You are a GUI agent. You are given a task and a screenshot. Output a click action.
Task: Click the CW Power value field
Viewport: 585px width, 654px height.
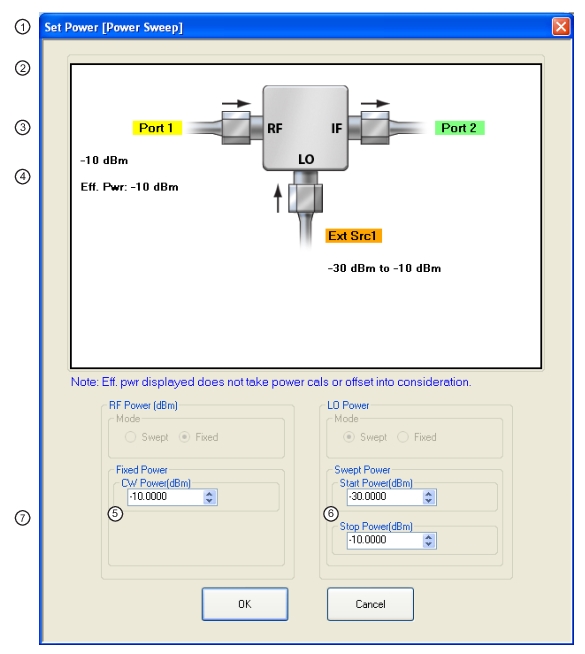point(166,497)
